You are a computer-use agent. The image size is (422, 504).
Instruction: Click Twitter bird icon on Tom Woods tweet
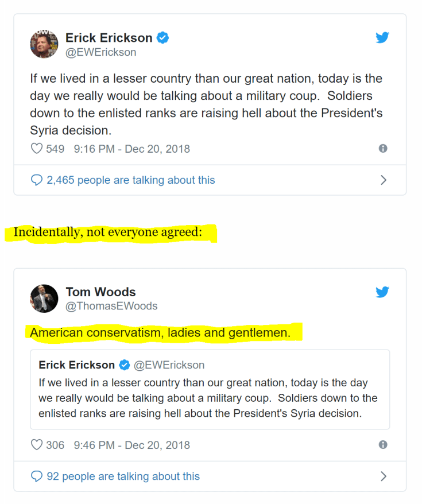pyautogui.click(x=382, y=292)
